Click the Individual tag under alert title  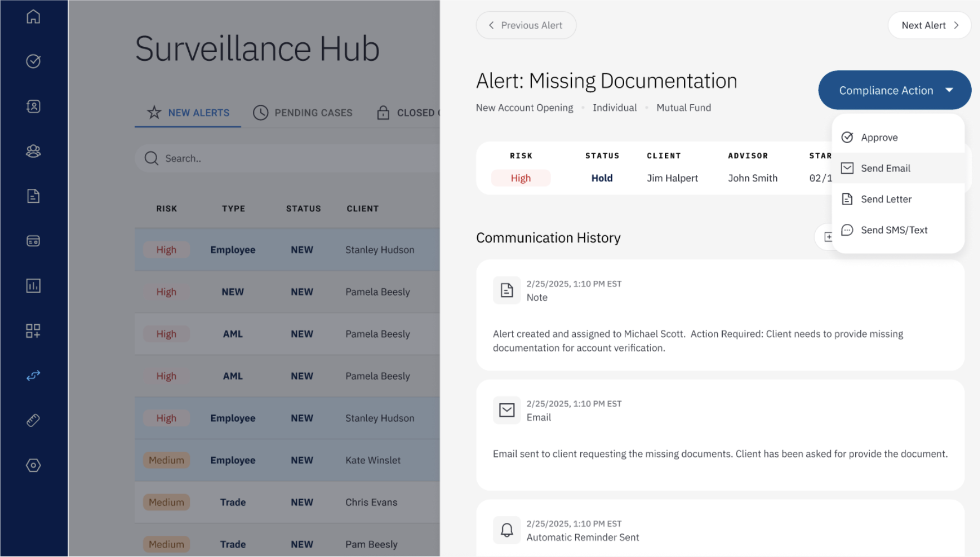(x=615, y=108)
